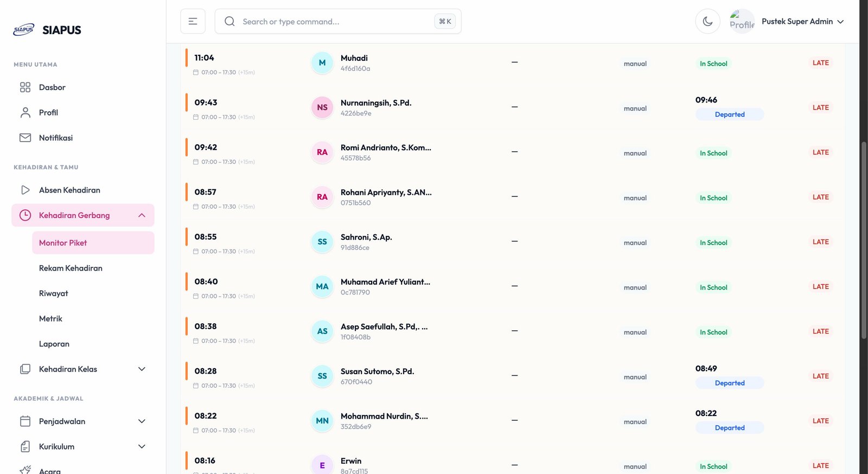This screenshot has height=474, width=868.
Task: Click the Departed badge for Nurnaningsih
Action: [730, 114]
